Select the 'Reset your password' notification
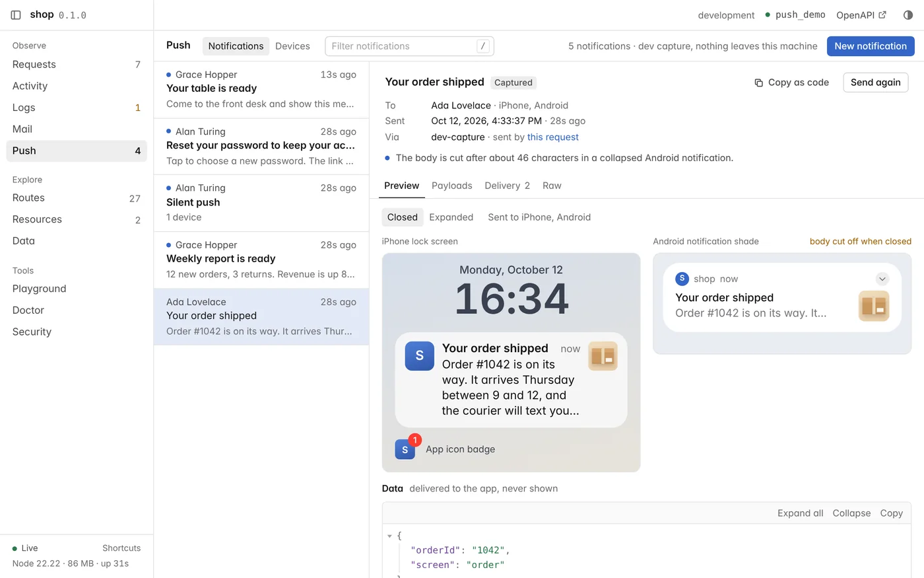This screenshot has height=578, width=924. (261, 147)
